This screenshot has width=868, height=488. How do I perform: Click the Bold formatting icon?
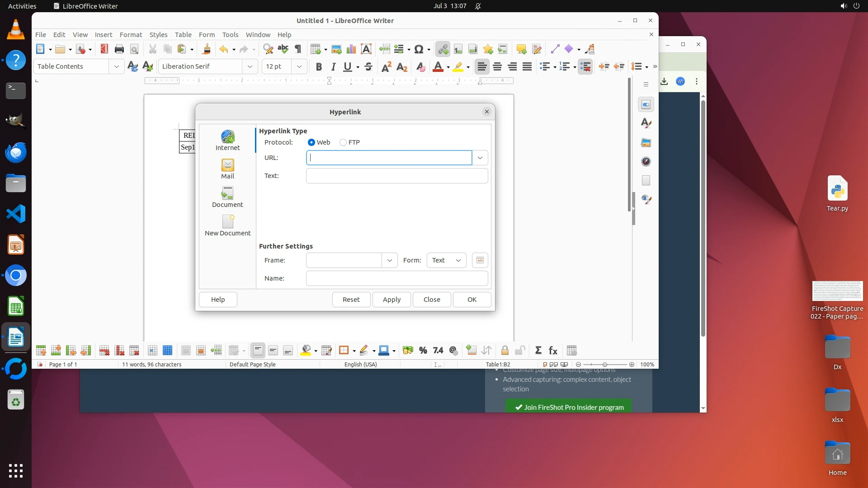click(x=319, y=67)
